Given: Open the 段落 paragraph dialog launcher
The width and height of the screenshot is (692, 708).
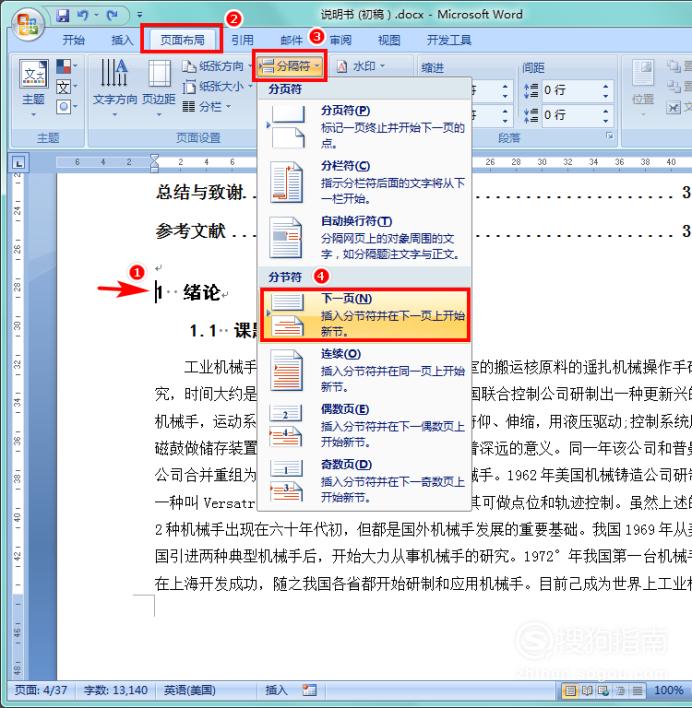Looking at the screenshot, I should point(610,135).
